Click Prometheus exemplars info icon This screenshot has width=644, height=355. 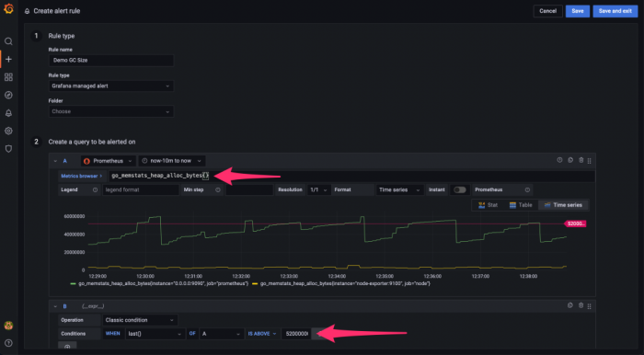(527, 190)
